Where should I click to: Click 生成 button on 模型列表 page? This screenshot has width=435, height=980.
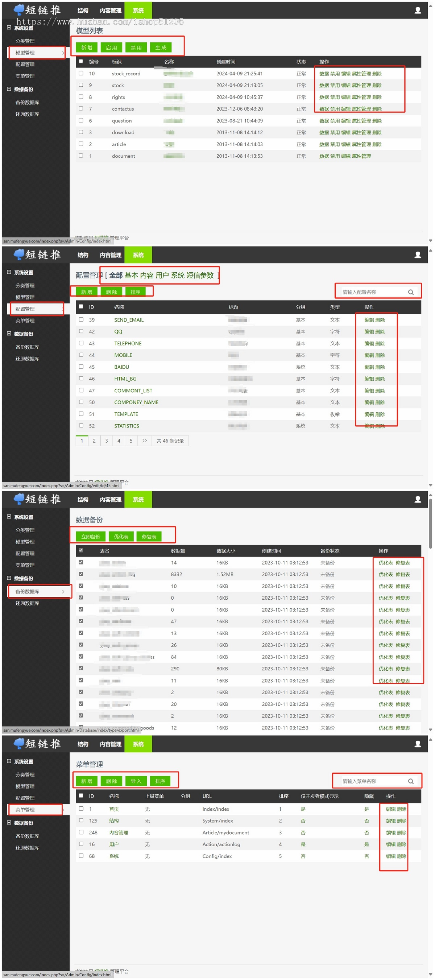pos(161,47)
